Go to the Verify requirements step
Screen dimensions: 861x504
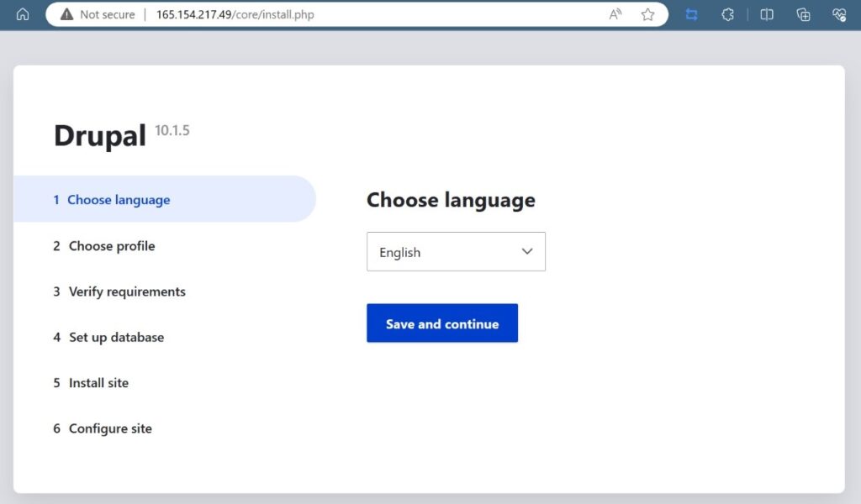point(126,291)
